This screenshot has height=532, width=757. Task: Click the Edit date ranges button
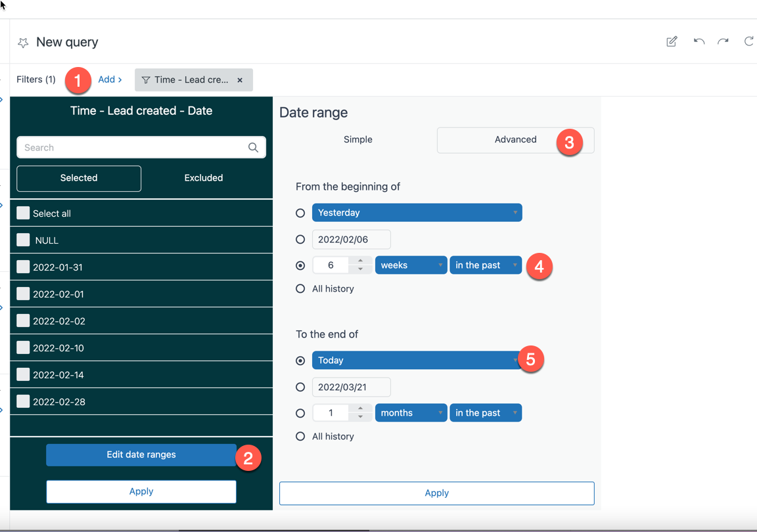click(x=141, y=454)
